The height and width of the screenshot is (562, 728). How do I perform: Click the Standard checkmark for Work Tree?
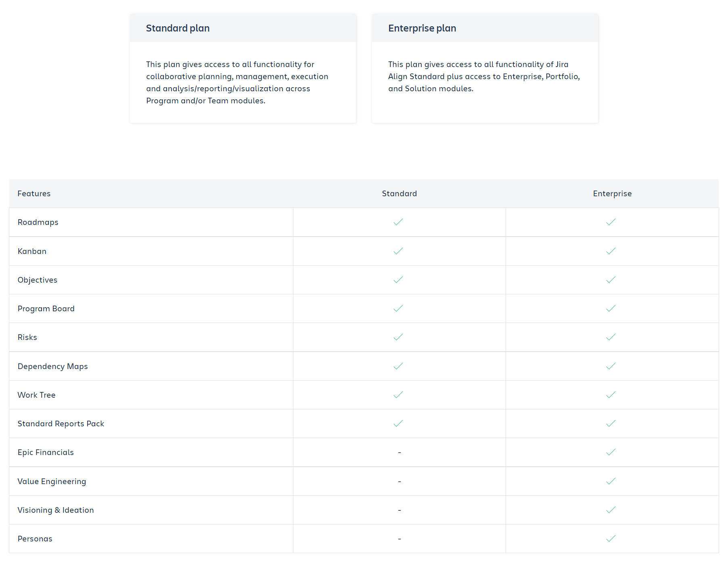(398, 395)
